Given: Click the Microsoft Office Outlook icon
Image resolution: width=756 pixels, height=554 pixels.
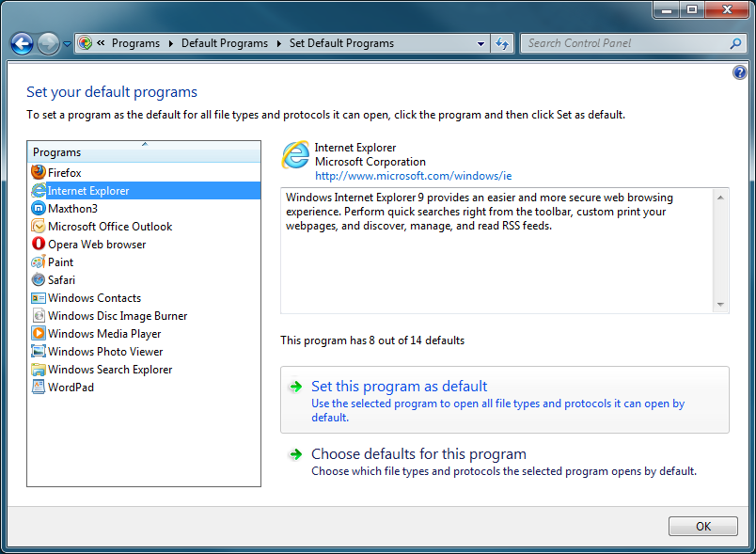Looking at the screenshot, I should tap(39, 226).
